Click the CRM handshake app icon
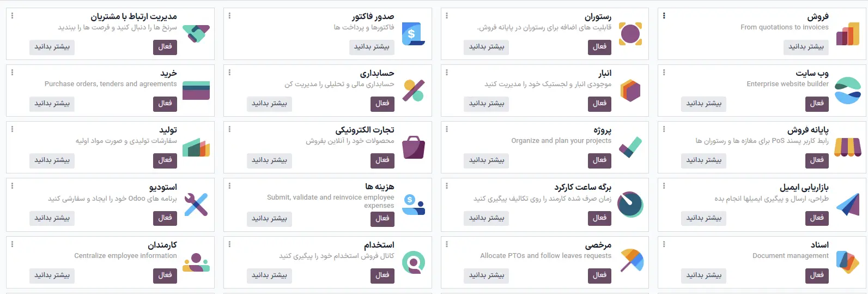The width and height of the screenshot is (868, 294). click(x=196, y=34)
